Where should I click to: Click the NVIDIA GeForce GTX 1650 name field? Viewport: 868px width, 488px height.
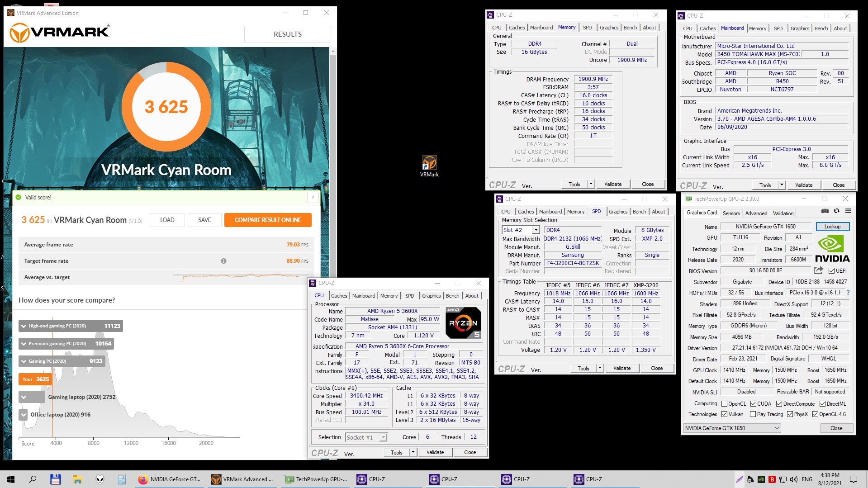tap(765, 227)
